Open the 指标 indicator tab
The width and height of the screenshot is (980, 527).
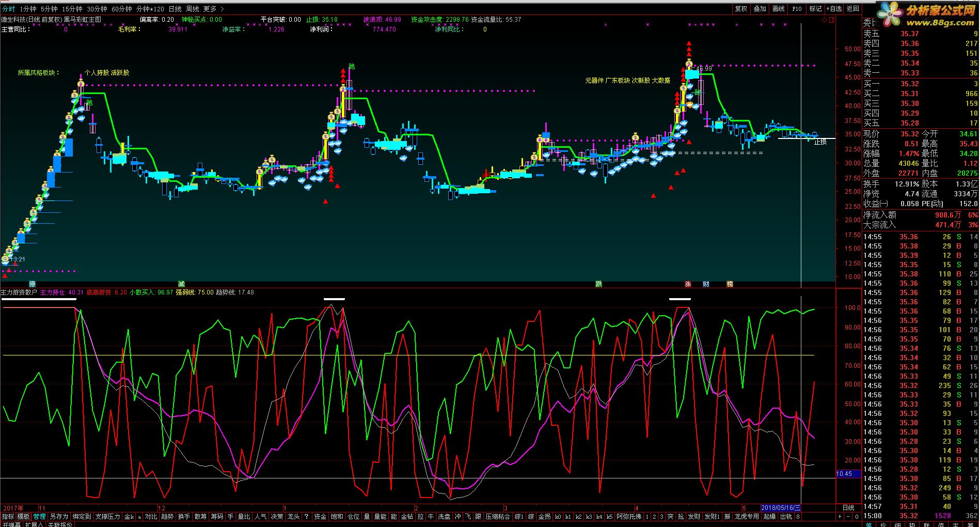8,517
